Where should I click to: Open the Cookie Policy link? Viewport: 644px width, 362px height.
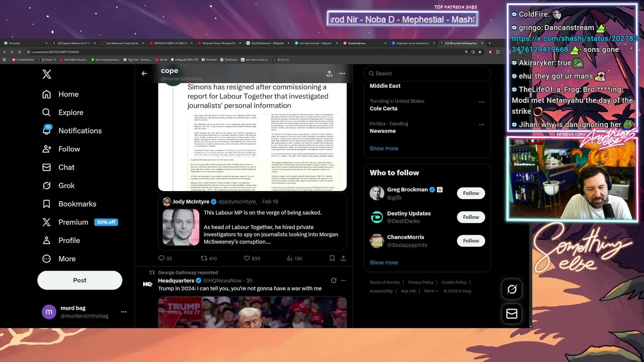(x=454, y=283)
